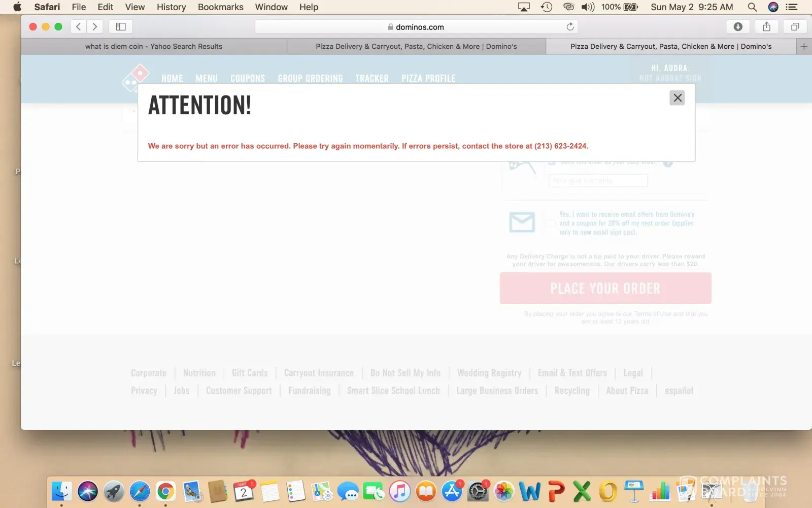Open Finder from the Dock

(x=62, y=491)
